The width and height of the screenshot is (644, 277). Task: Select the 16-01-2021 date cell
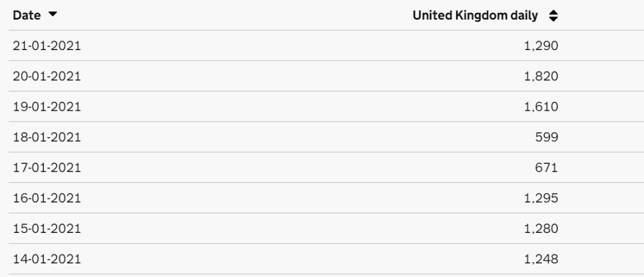47,198
